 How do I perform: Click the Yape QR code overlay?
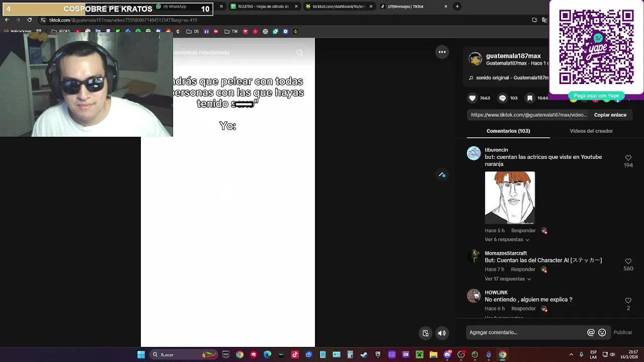coord(596,47)
